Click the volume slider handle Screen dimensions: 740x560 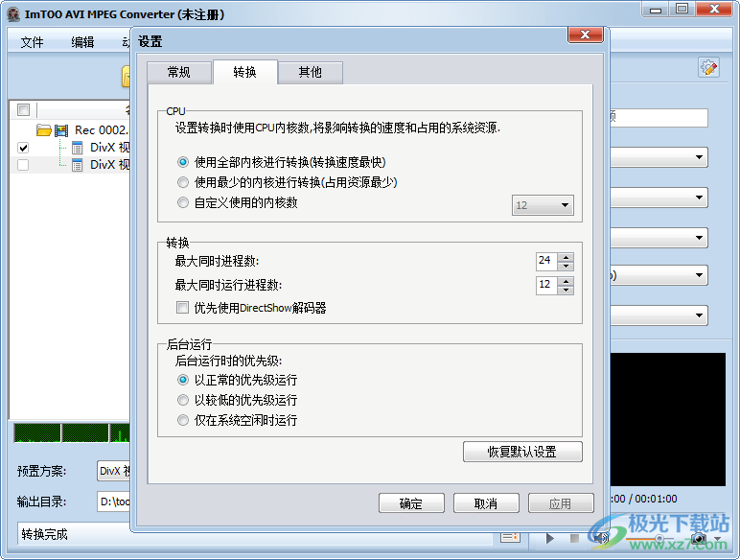coord(659,539)
